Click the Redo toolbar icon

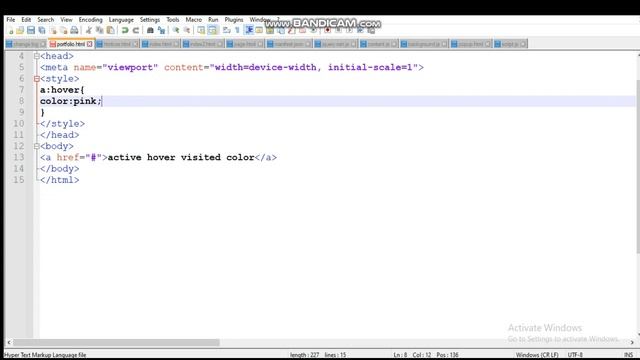pyautogui.click(x=136, y=31)
